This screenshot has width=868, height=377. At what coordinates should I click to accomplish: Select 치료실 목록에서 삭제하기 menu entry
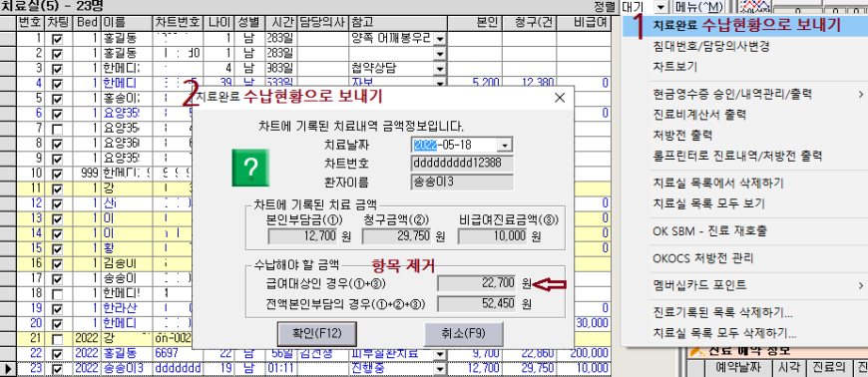[x=718, y=183]
